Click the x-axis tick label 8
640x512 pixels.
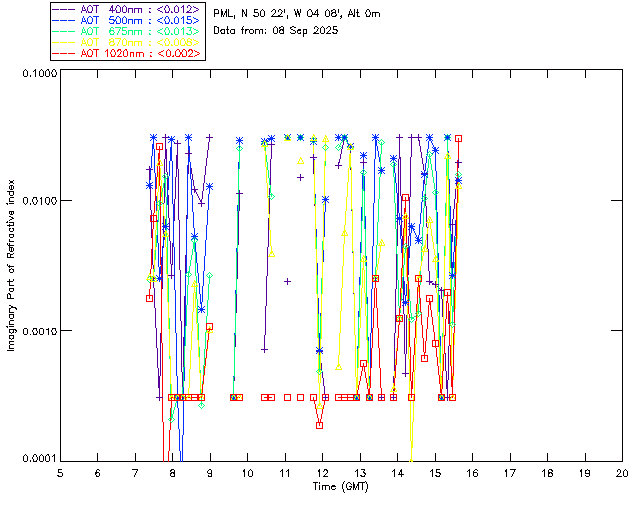coord(173,473)
